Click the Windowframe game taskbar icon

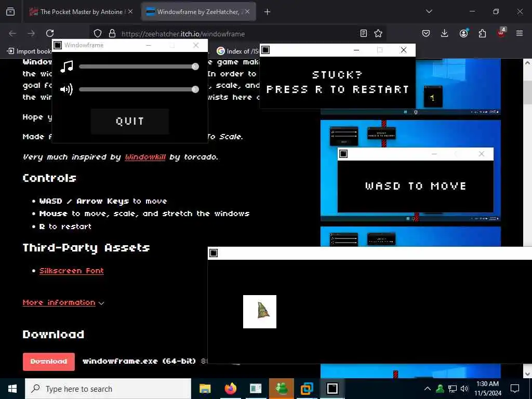tap(332, 389)
